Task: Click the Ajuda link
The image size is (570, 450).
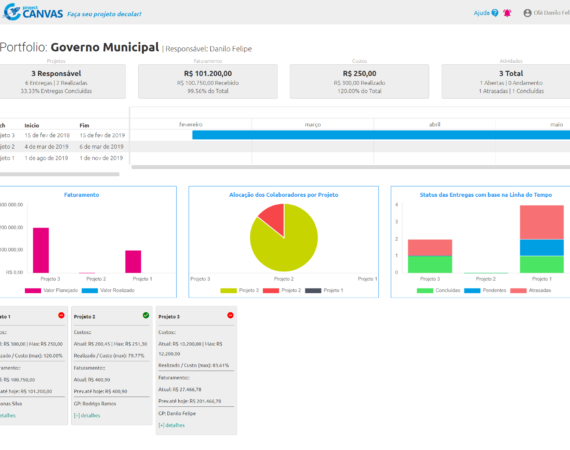Action: pos(482,13)
